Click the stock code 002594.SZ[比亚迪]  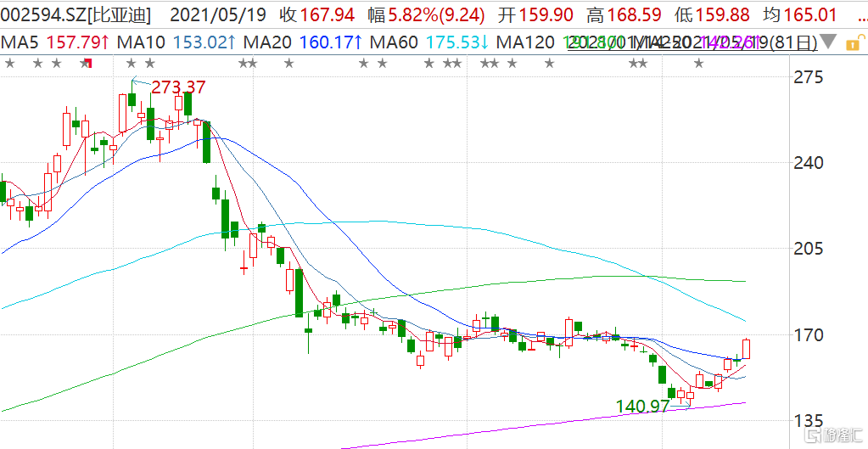76,15
